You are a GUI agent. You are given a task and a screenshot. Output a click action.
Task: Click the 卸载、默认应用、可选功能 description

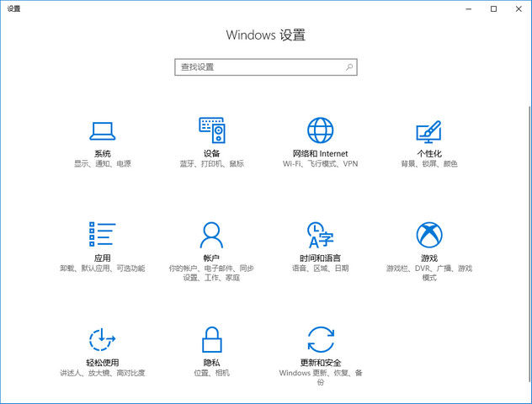[x=103, y=268]
